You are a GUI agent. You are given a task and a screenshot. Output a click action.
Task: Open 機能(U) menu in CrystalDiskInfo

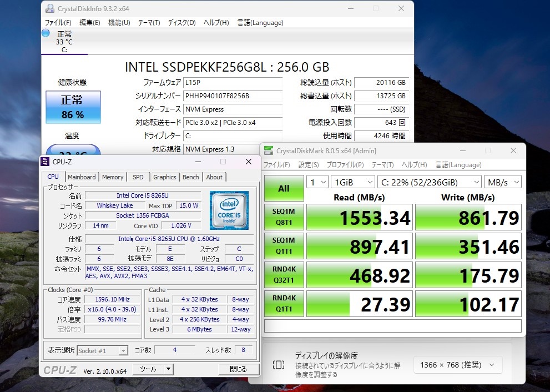[119, 22]
